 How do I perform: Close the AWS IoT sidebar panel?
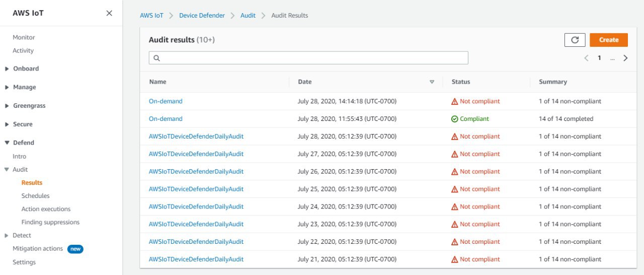[109, 13]
